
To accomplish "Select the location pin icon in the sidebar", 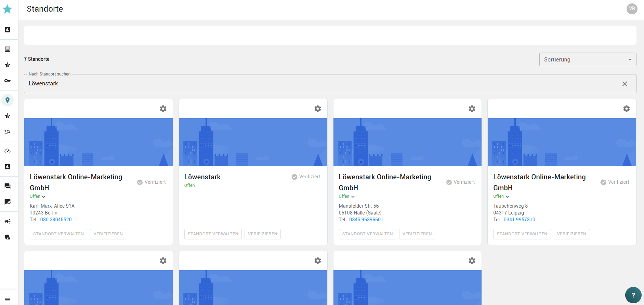I will 8,100.
